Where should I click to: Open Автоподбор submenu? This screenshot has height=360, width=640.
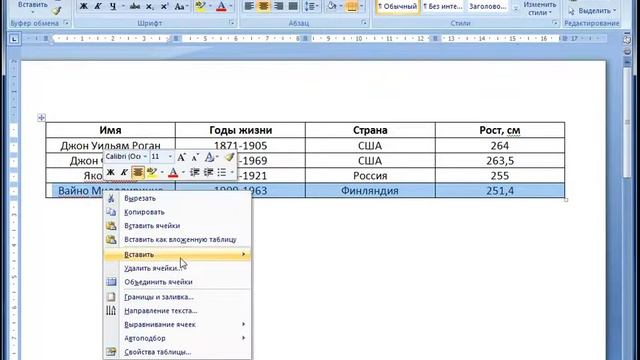pyautogui.click(x=178, y=338)
